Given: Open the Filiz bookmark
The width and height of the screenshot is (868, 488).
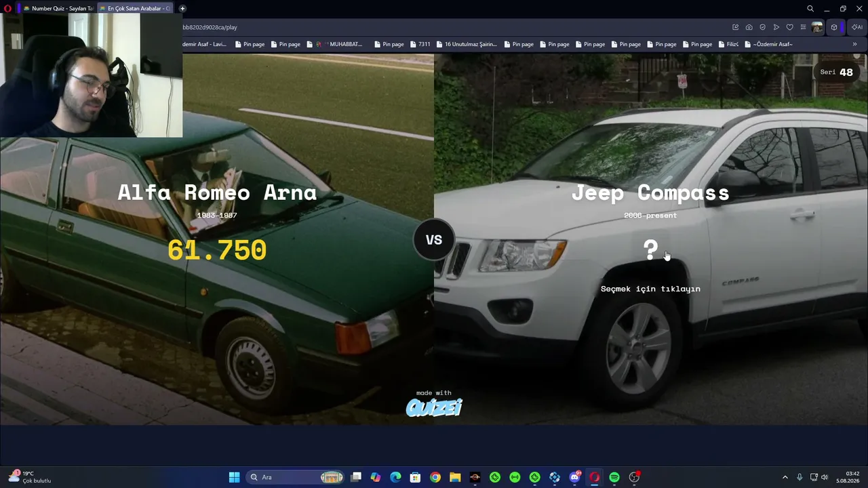Looking at the screenshot, I should click(x=728, y=44).
